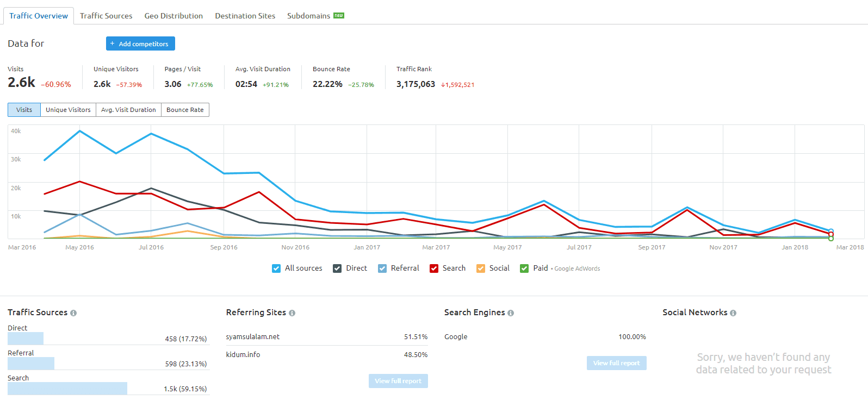Screen dimensions: 868x400
Task: Select the Visits chart metric button
Action: pyautogui.click(x=24, y=110)
